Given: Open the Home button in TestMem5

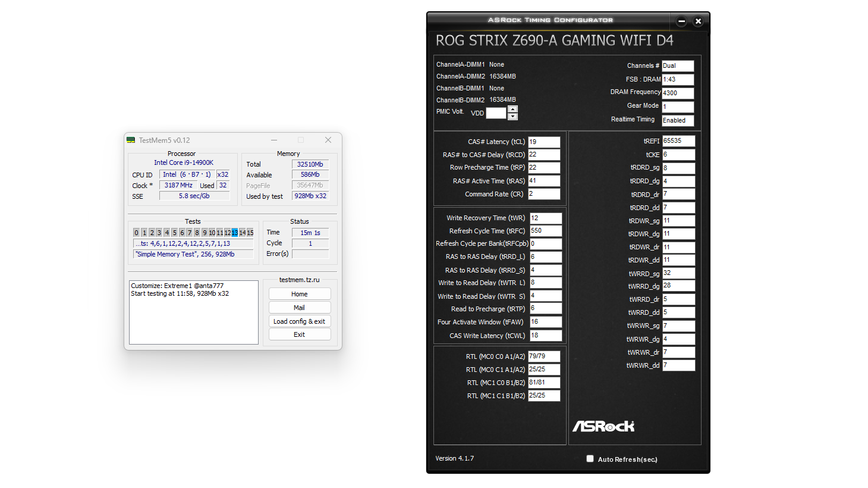Looking at the screenshot, I should (x=300, y=294).
